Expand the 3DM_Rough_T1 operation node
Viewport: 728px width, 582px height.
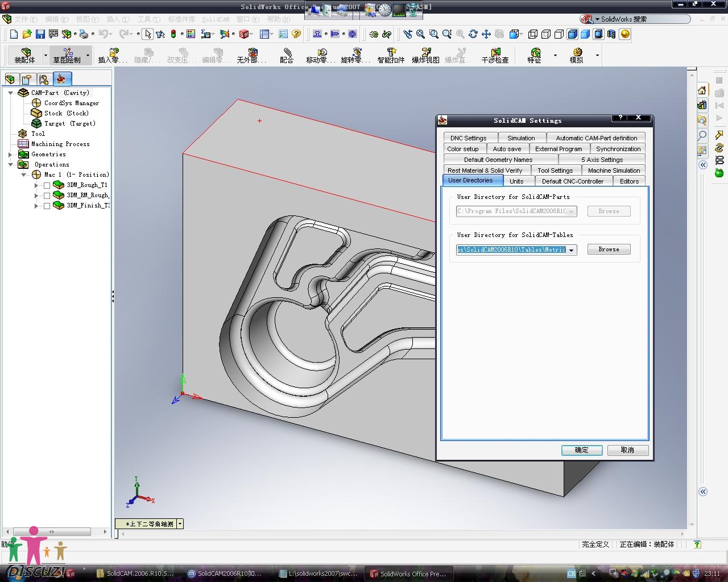pos(36,185)
